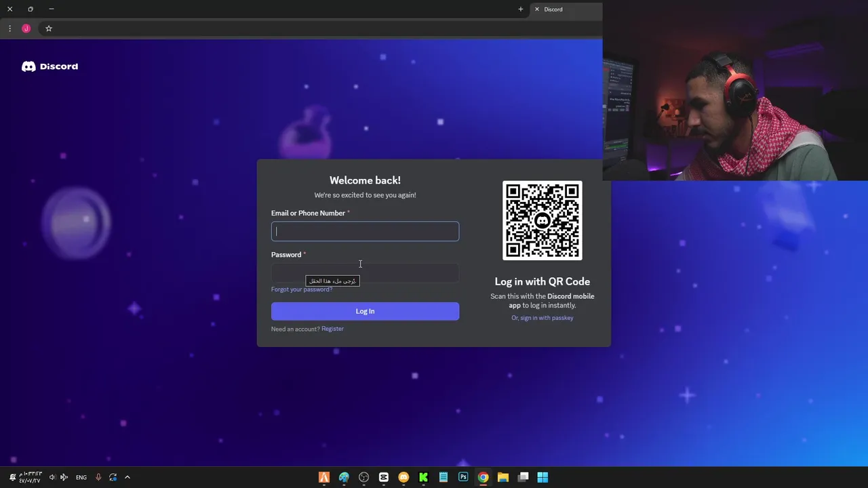Click the Email or Phone Number label
The width and height of the screenshot is (868, 488).
pyautogui.click(x=308, y=213)
